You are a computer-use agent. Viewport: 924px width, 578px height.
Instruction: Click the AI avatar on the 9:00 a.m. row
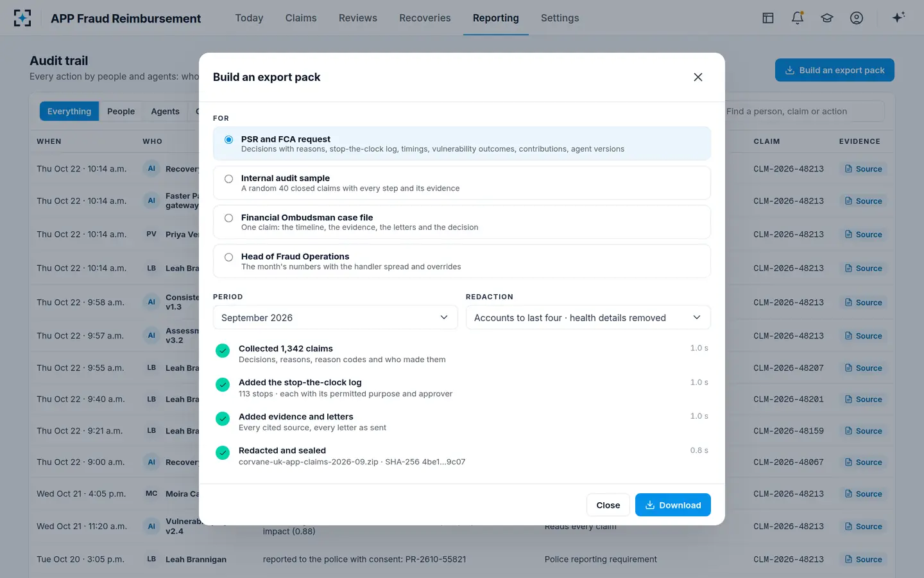(151, 462)
